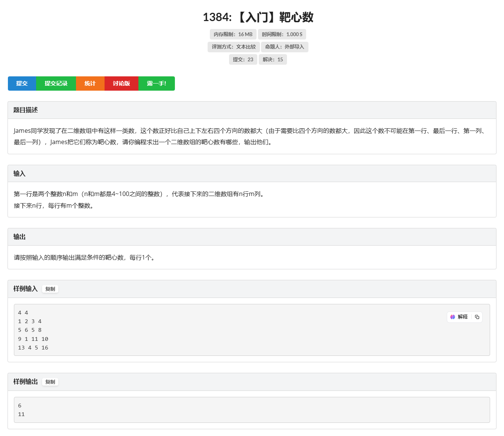Open the 讨论版 discussion board tab

(x=121, y=84)
